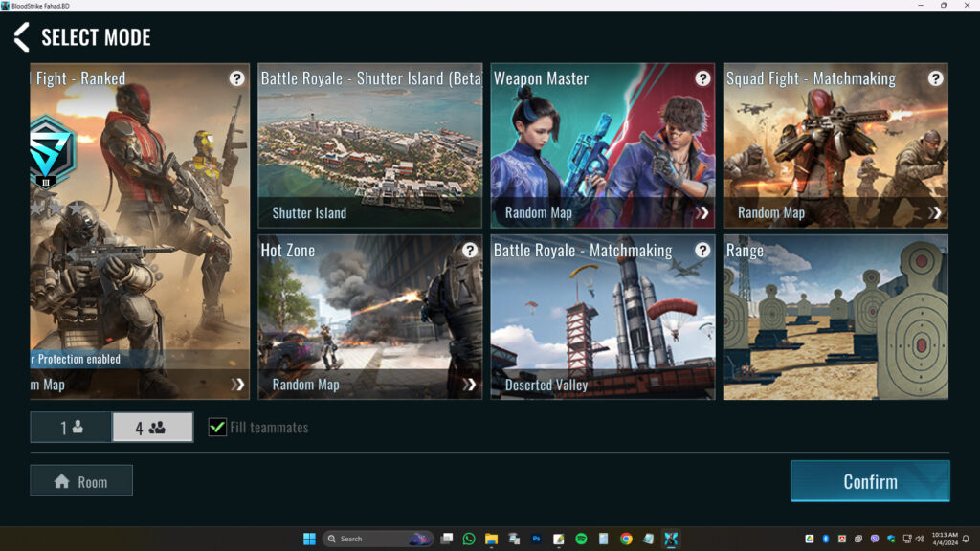Switch team size to 1 player solo

tap(71, 428)
